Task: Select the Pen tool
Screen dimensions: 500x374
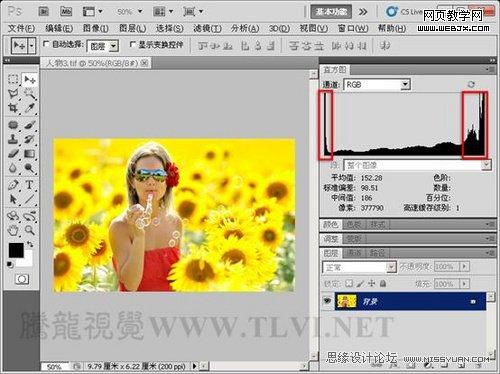Action: 13,185
